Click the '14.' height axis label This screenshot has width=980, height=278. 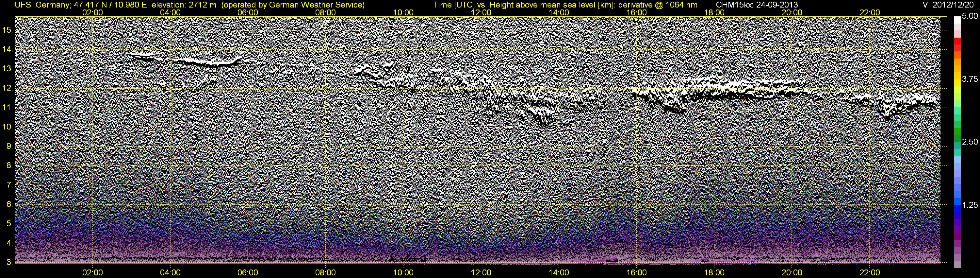click(x=7, y=49)
